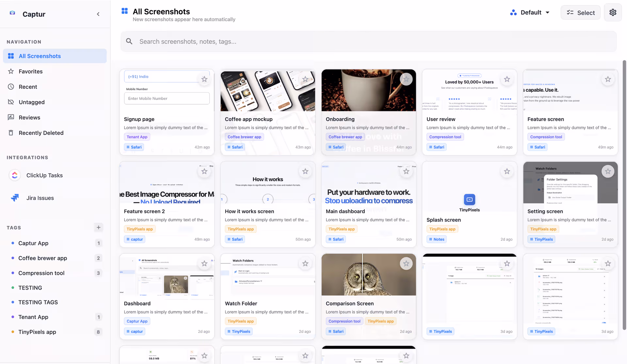Click Compression tool tag on User review card
The image size is (627, 364).
445,137
